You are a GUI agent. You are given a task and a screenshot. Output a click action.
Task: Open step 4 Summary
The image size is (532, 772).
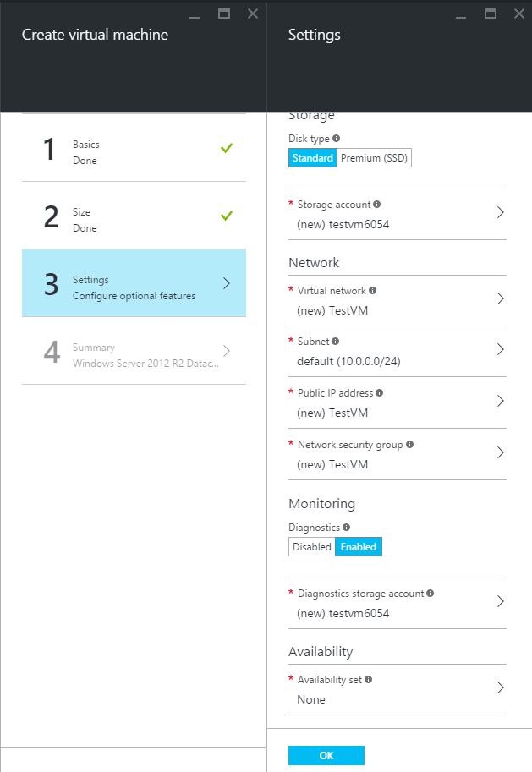click(134, 351)
